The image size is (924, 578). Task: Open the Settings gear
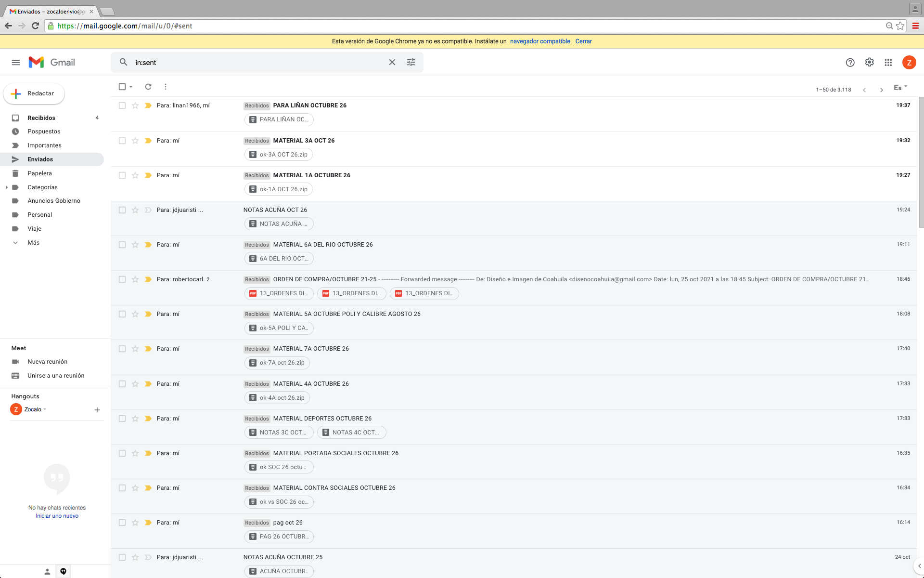870,62
